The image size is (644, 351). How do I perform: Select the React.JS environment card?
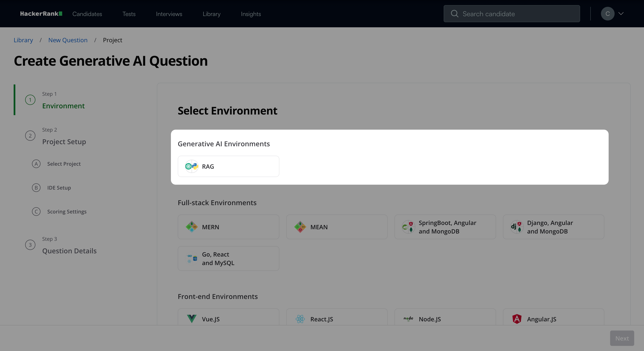tap(337, 317)
